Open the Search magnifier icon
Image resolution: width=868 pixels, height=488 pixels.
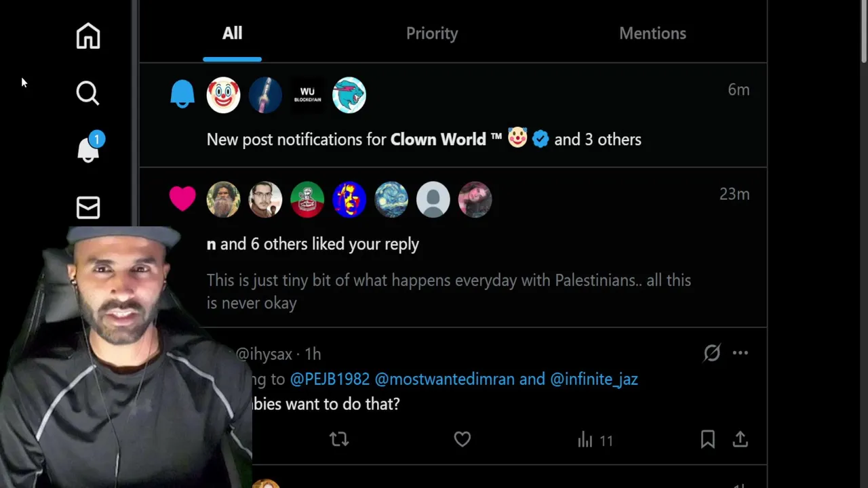click(87, 93)
